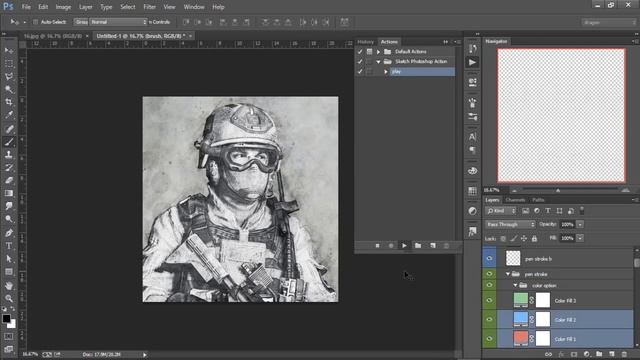Screen dimensions: 640x360
Task: Open the Fill value dropdown arrow
Action: point(580,238)
